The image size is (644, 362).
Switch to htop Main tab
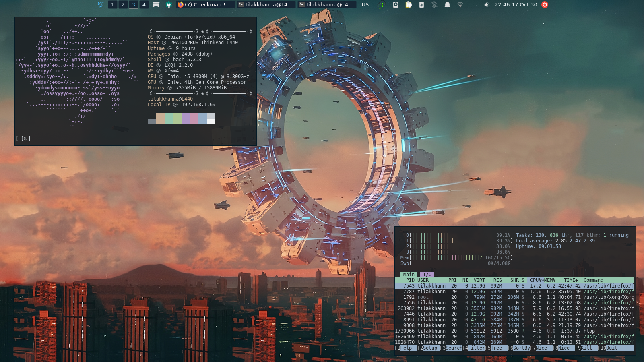coord(409,275)
